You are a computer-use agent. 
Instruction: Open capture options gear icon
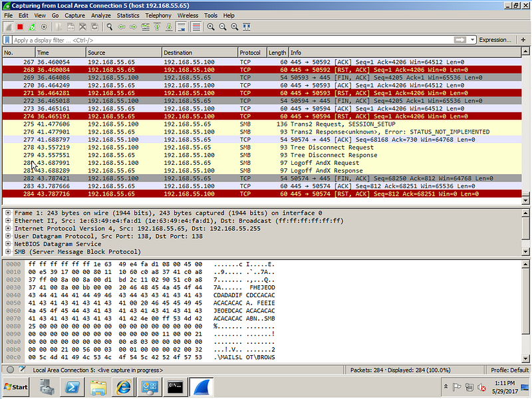pyautogui.click(x=44, y=27)
